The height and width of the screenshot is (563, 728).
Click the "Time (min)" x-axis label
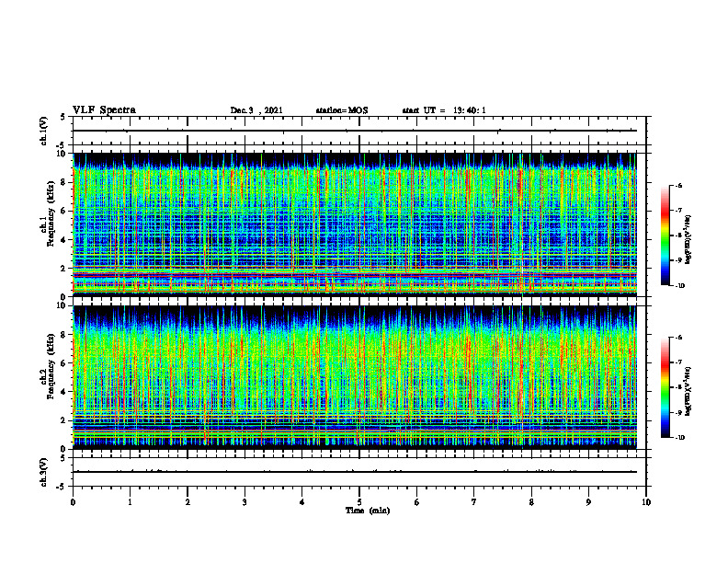[x=368, y=511]
